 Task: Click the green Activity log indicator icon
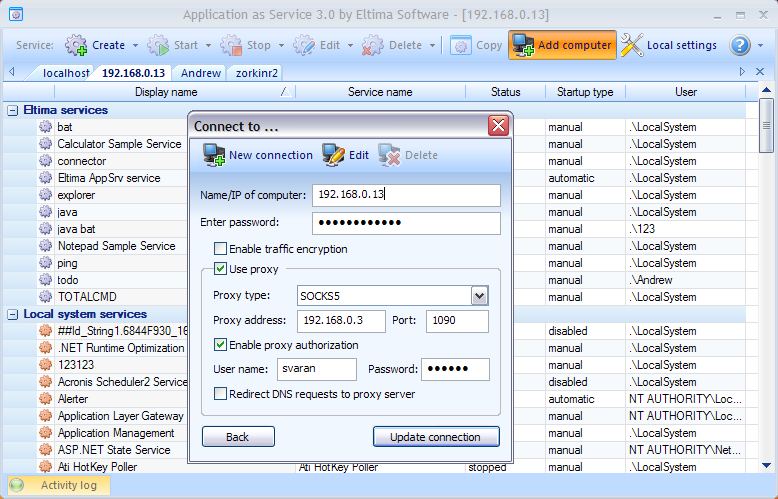tap(16, 485)
